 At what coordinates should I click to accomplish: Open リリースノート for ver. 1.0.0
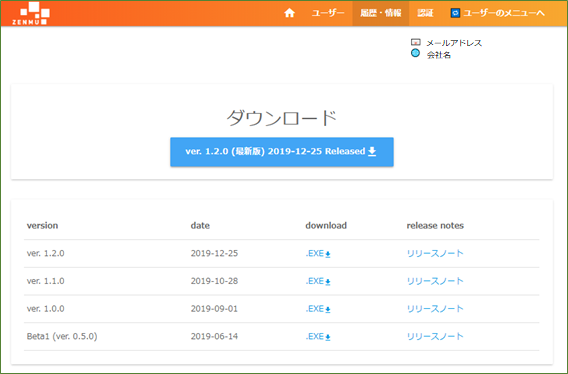435,309
